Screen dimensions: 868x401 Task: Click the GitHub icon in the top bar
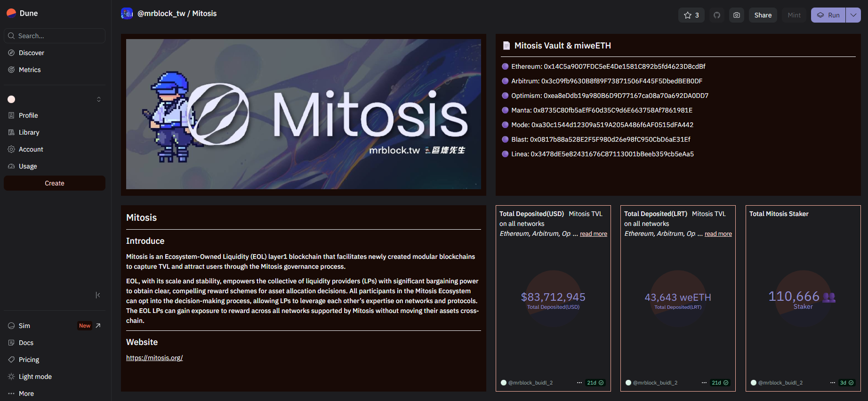(x=717, y=15)
